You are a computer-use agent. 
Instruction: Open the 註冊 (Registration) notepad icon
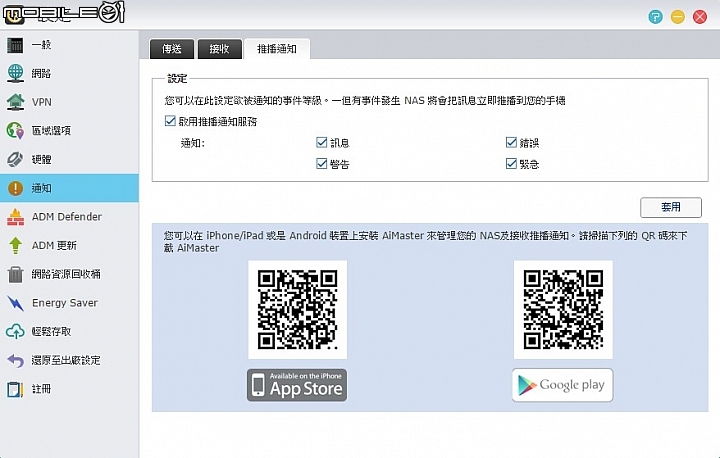point(15,389)
